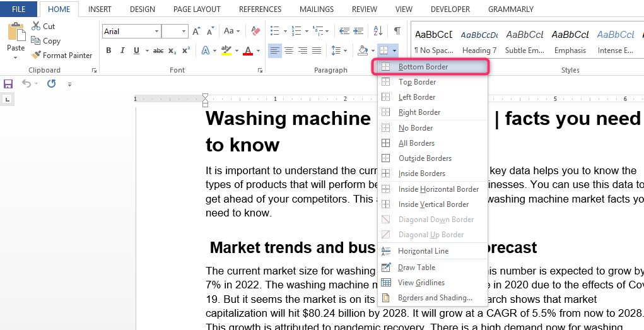Select No Border option
The image size is (644, 330).
pos(433,128)
